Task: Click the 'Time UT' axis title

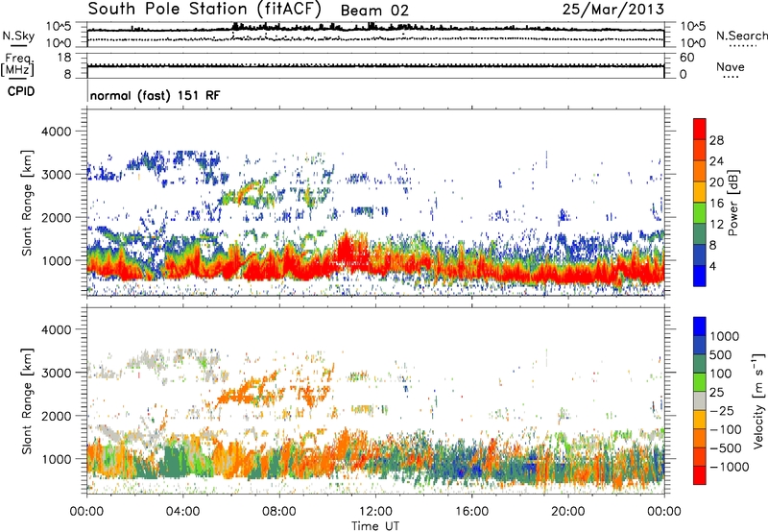Action: [x=375, y=526]
